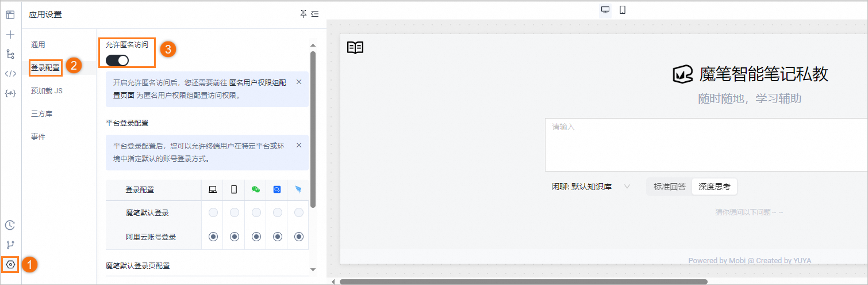
Task: Click the 平台登录配置 section heading
Action: coord(127,123)
